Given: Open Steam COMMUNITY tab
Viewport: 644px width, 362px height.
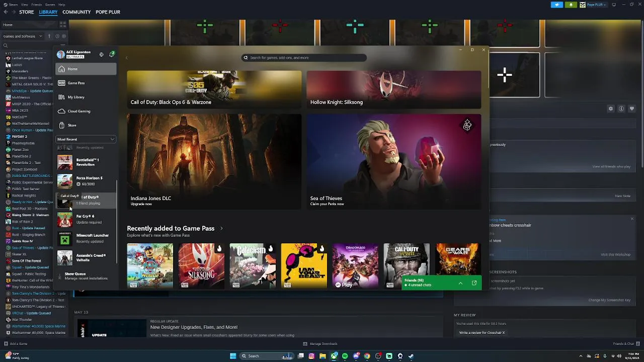Looking at the screenshot, I should click(76, 12).
